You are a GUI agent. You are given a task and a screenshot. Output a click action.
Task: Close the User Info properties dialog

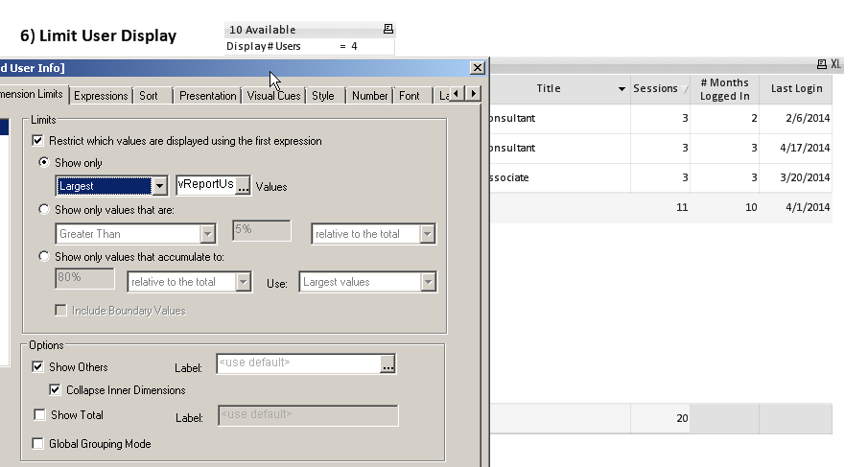click(x=477, y=67)
